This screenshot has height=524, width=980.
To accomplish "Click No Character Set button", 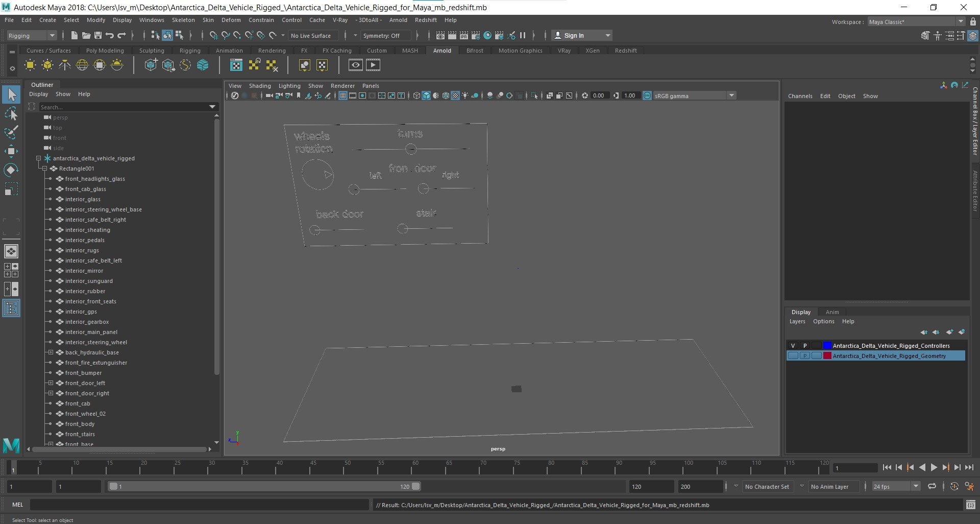I will [x=767, y=487].
